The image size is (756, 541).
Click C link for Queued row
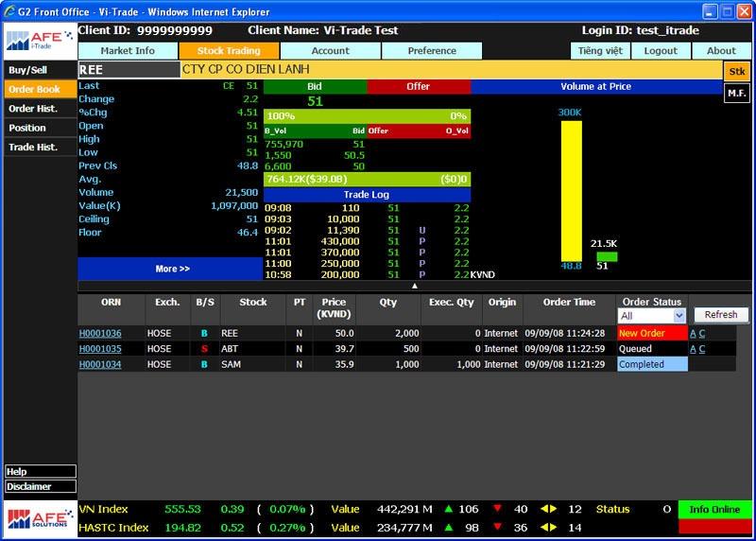[702, 349]
